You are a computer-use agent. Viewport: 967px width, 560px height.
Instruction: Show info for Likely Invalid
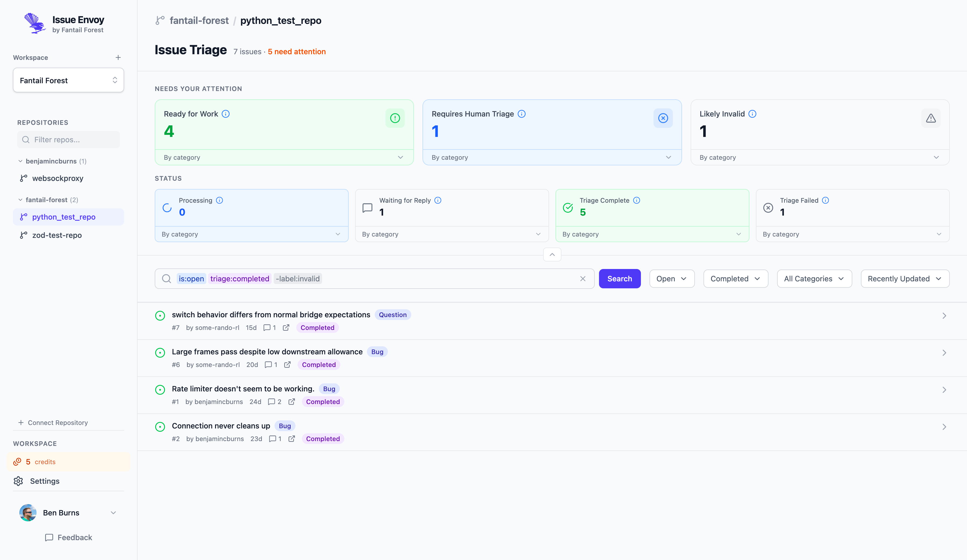(x=752, y=114)
